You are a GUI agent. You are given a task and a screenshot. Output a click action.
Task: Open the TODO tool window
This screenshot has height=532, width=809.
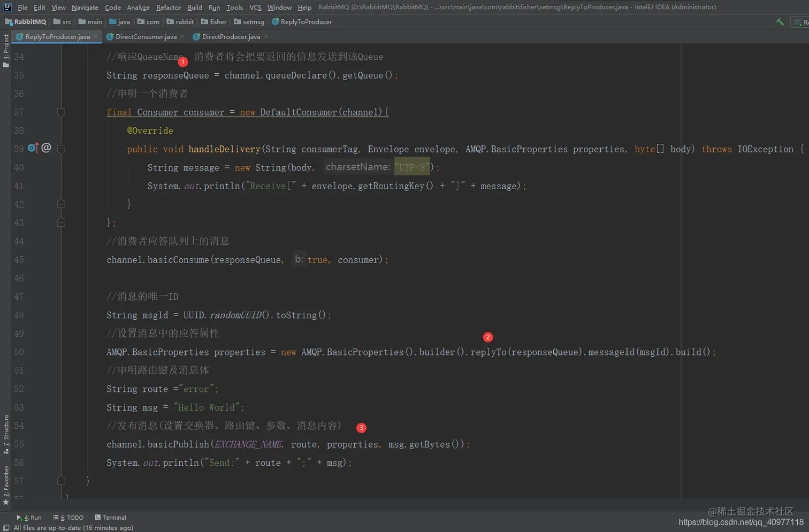click(68, 518)
